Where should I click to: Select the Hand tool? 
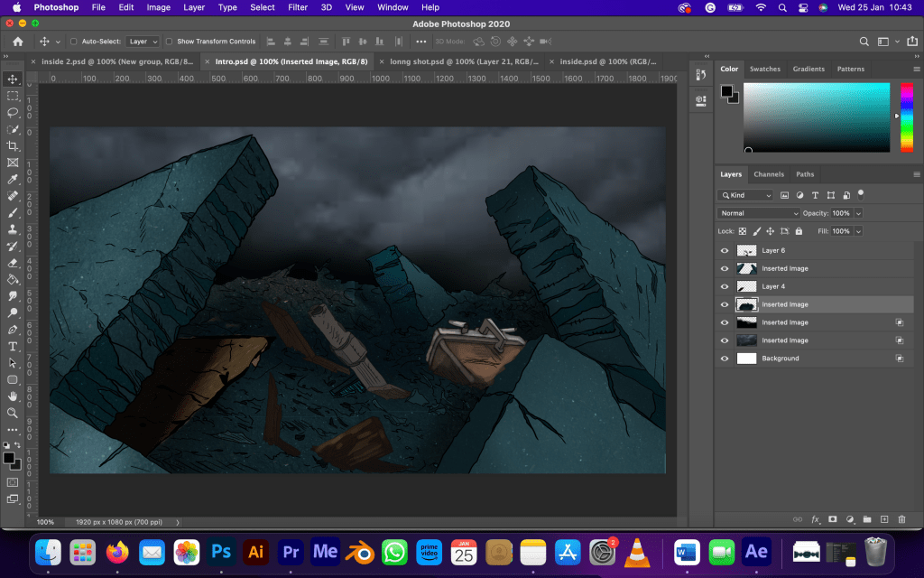coord(13,396)
